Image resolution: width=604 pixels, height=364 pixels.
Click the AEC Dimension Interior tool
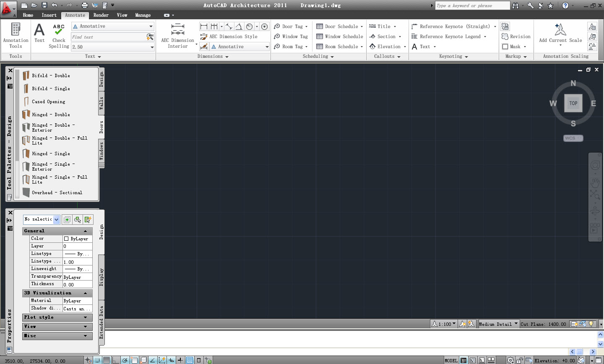coord(178,36)
